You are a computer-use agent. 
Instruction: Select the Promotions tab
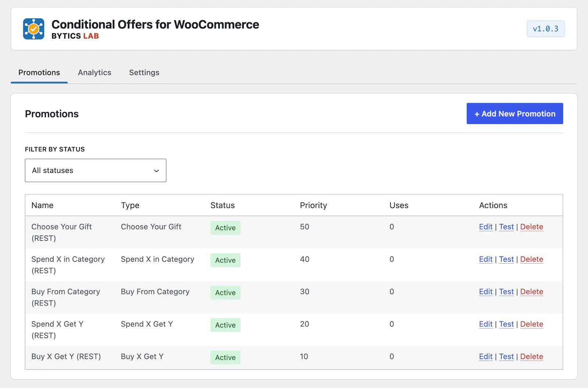39,73
